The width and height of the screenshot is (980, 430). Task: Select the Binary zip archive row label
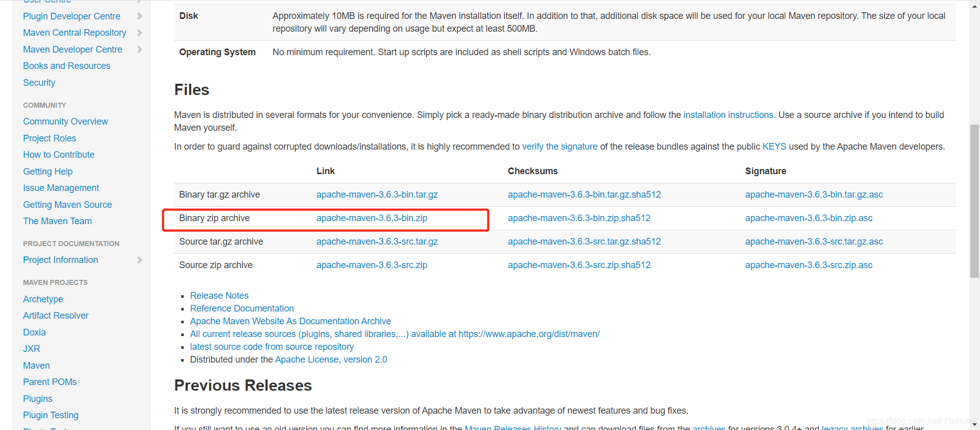pos(214,218)
